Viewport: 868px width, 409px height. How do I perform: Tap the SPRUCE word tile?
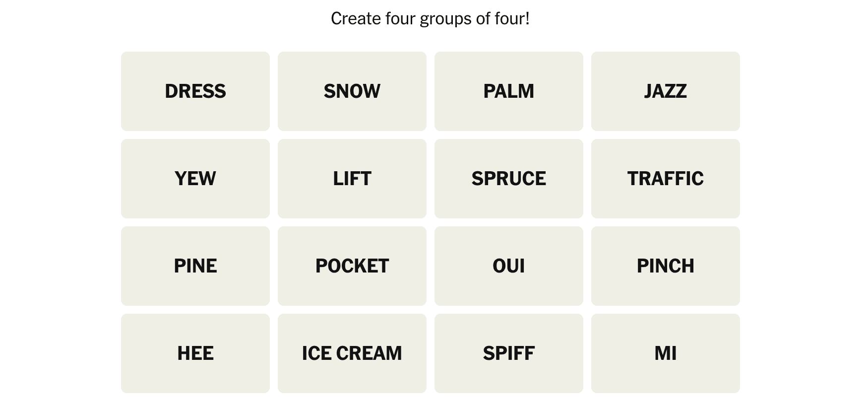tap(509, 179)
